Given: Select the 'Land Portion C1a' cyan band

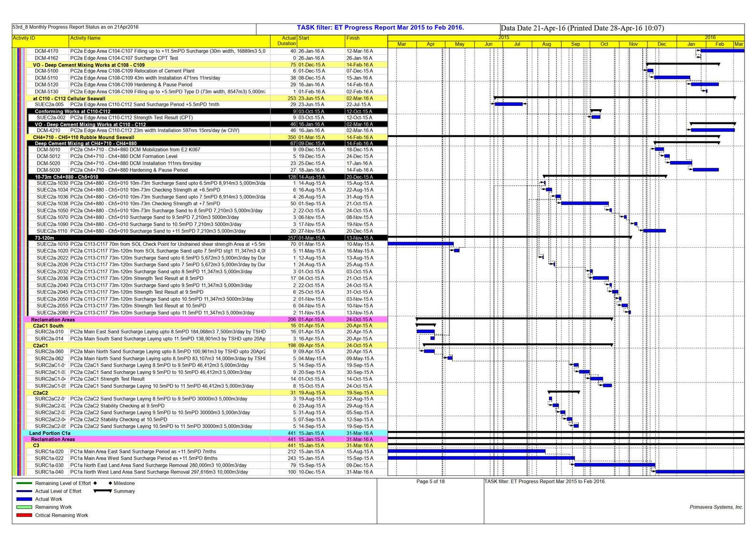Looking at the screenshot, I should coord(206,433).
